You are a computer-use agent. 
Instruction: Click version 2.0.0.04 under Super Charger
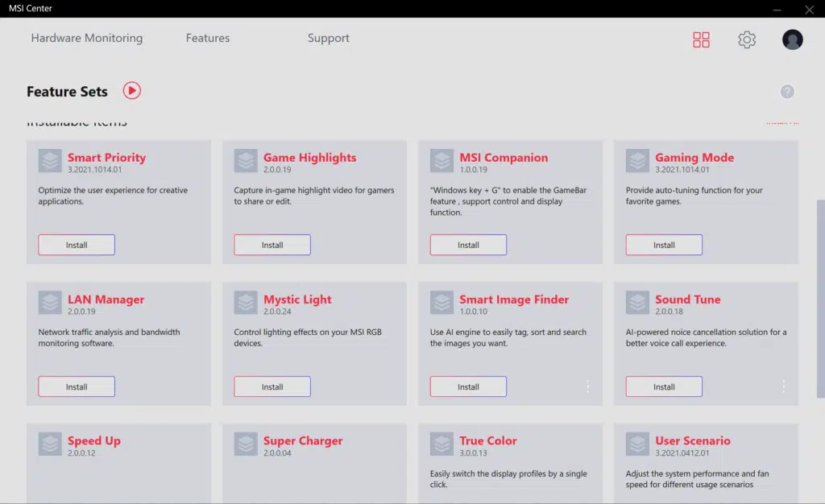pyautogui.click(x=277, y=453)
